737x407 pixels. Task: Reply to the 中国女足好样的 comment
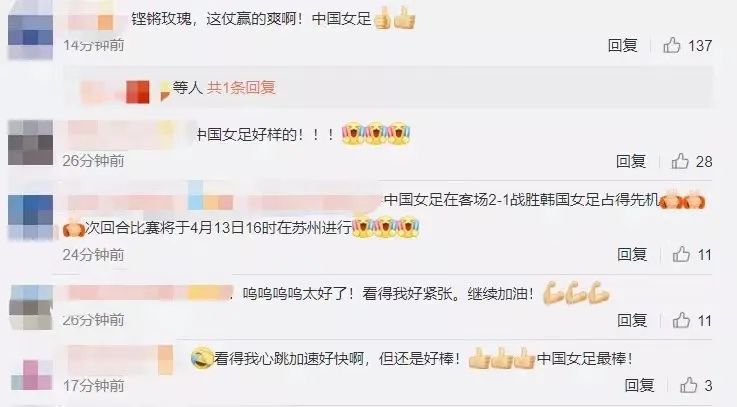(631, 161)
